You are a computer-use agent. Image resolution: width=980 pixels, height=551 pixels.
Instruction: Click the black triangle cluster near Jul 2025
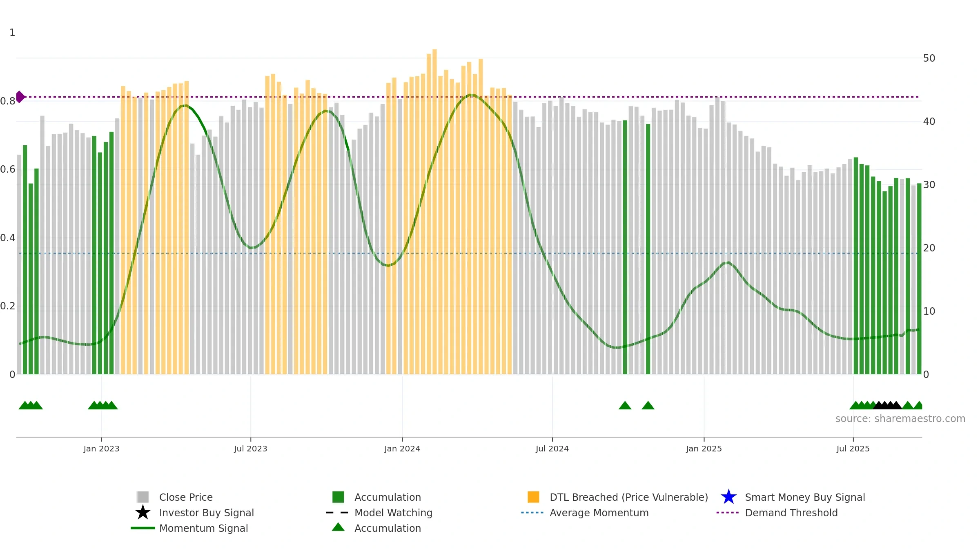887,405
